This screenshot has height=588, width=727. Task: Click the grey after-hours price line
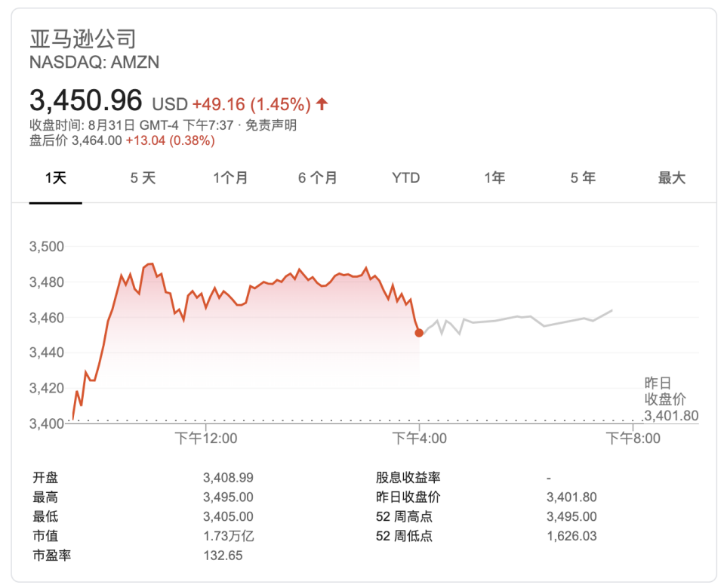(x=516, y=321)
